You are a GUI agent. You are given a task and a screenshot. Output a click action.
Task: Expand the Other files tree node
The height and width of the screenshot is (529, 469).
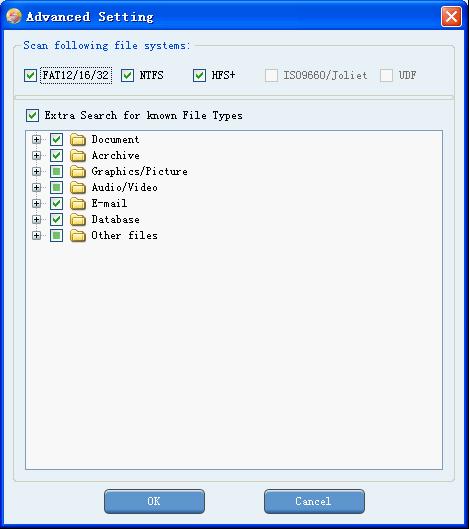[36, 235]
